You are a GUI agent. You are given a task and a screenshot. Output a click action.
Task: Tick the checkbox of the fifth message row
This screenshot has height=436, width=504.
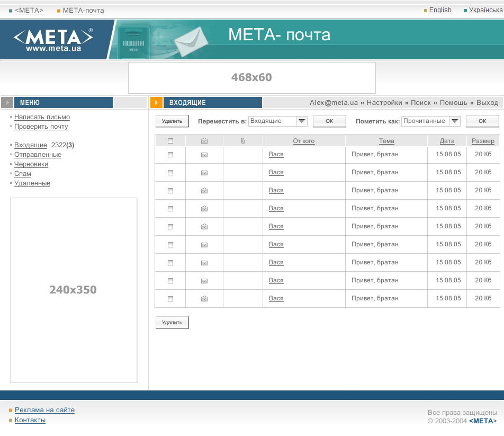point(170,227)
